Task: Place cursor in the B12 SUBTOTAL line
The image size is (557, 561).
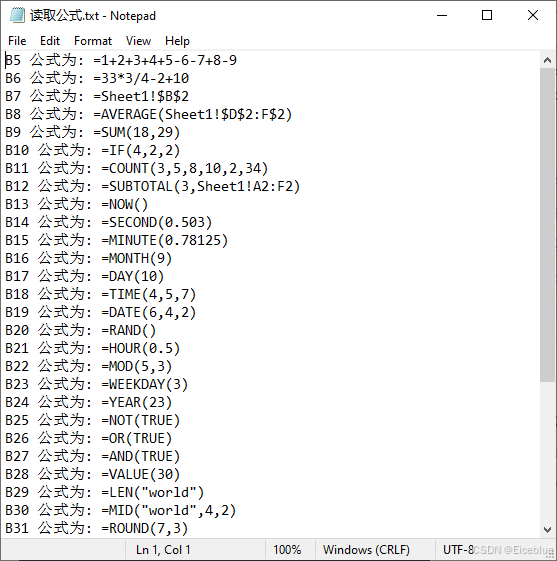Action: pyautogui.click(x=152, y=186)
